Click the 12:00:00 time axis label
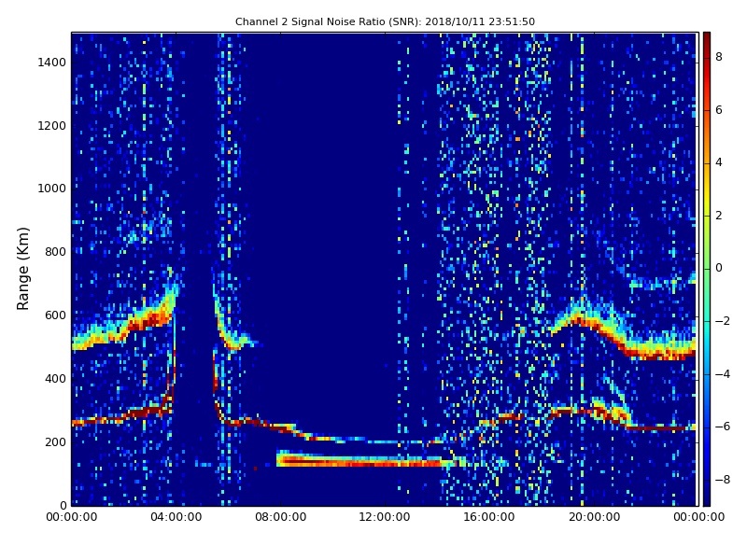 pos(385,517)
